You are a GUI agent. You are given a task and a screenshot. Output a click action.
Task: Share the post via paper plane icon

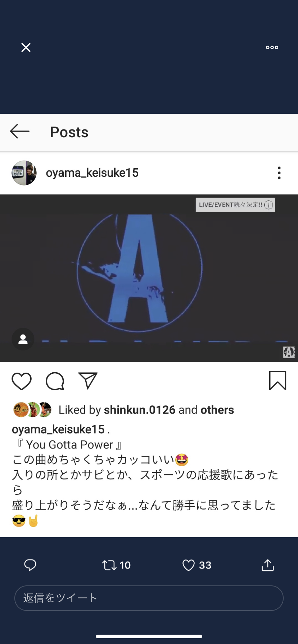(88, 381)
